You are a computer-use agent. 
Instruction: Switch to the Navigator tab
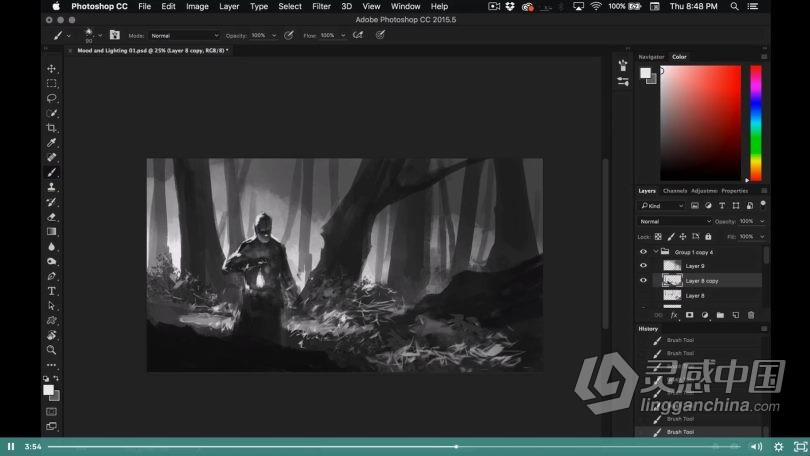coord(651,57)
